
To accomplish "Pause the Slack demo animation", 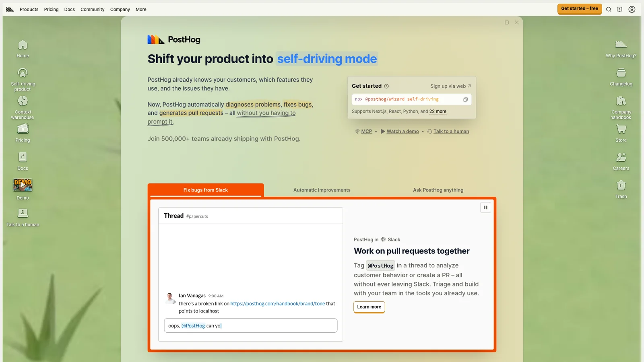I will (x=485, y=208).
